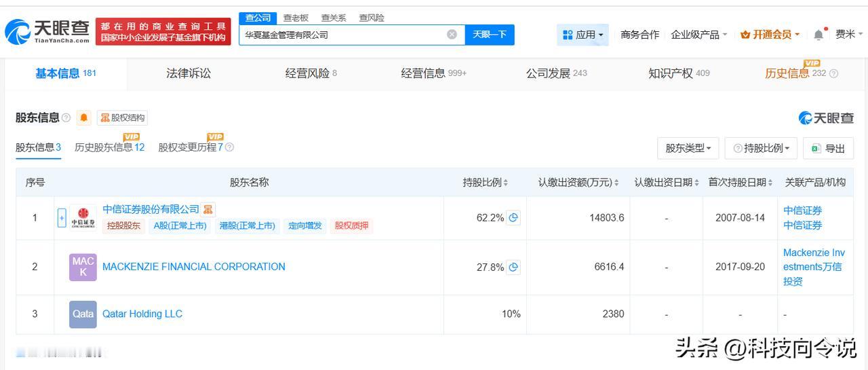The height and width of the screenshot is (370, 868).
Task: Click the 2017-09-20 date cell
Action: point(740,267)
